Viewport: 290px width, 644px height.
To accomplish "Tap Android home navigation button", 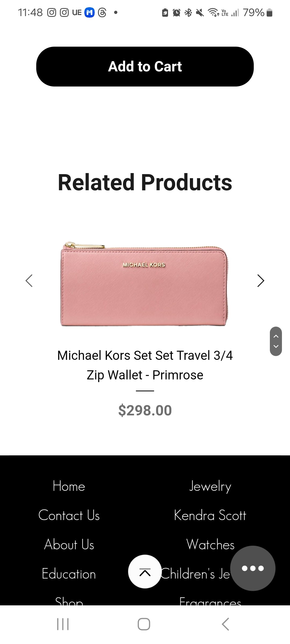I will (144, 624).
